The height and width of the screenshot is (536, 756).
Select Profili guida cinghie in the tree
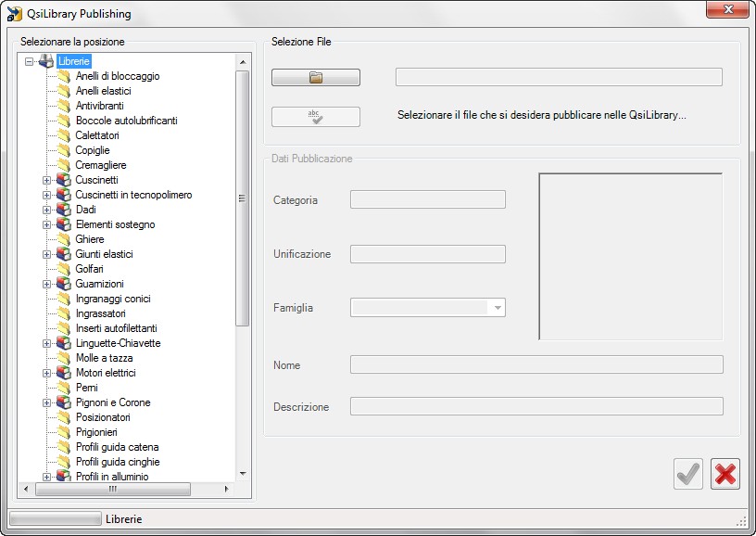click(118, 462)
